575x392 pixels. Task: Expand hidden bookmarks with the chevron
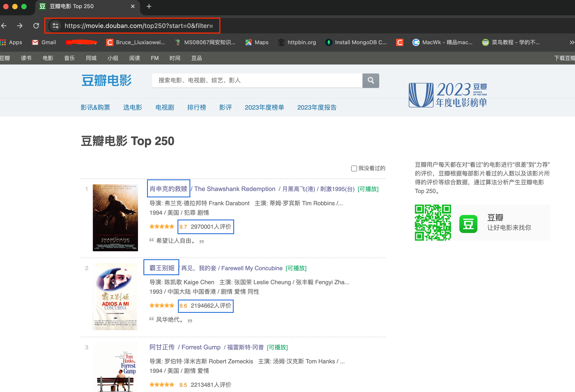click(x=572, y=42)
